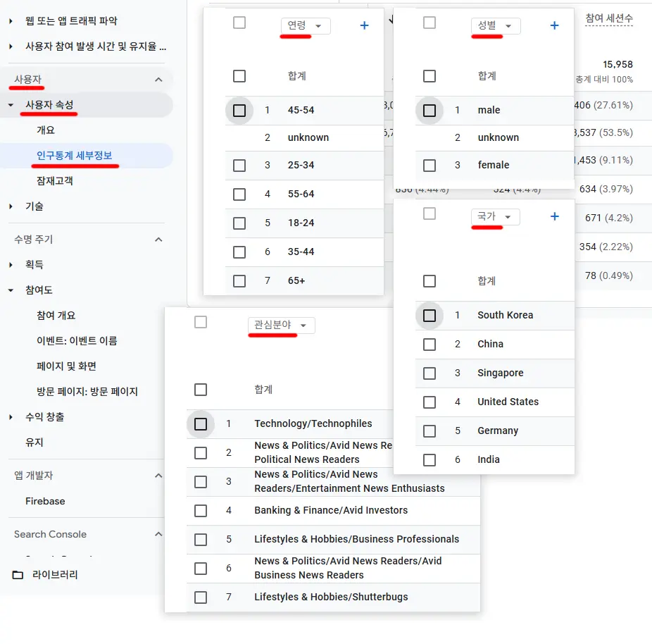
Task: Check the 18-24 age row checkbox
Action: pos(239,223)
